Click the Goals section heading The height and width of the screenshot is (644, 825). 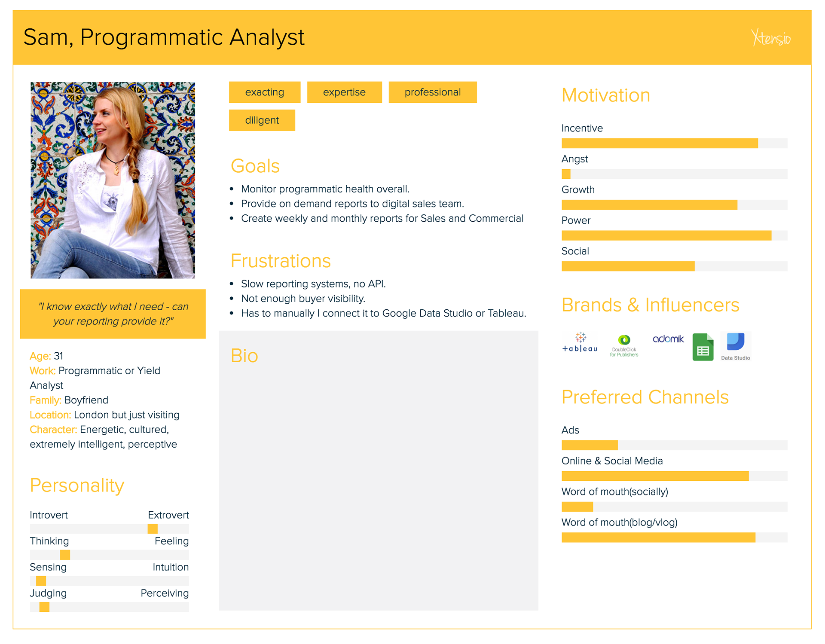coord(255,166)
